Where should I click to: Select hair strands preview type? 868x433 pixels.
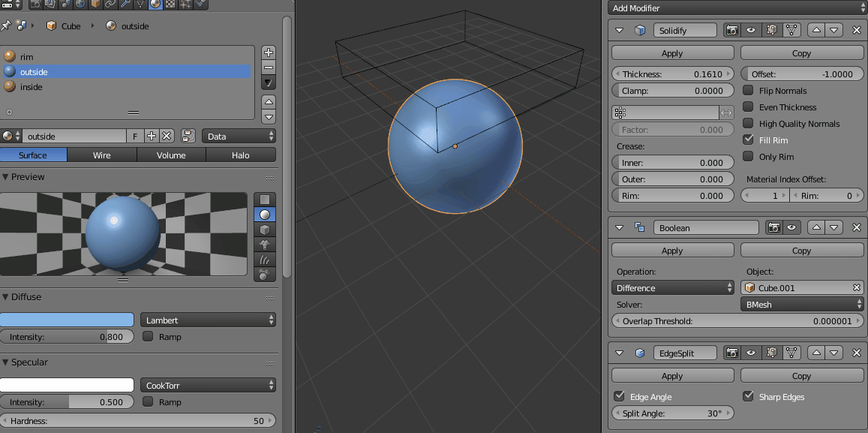265,259
